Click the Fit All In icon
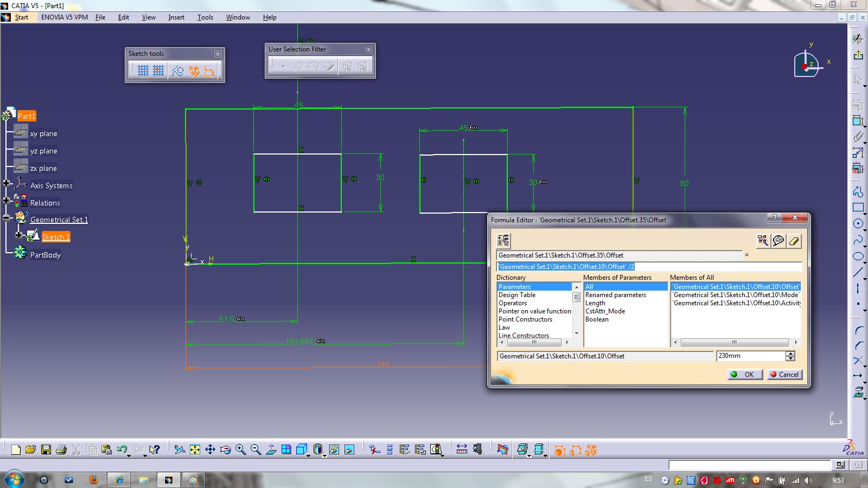868x488 pixels. coord(195,450)
